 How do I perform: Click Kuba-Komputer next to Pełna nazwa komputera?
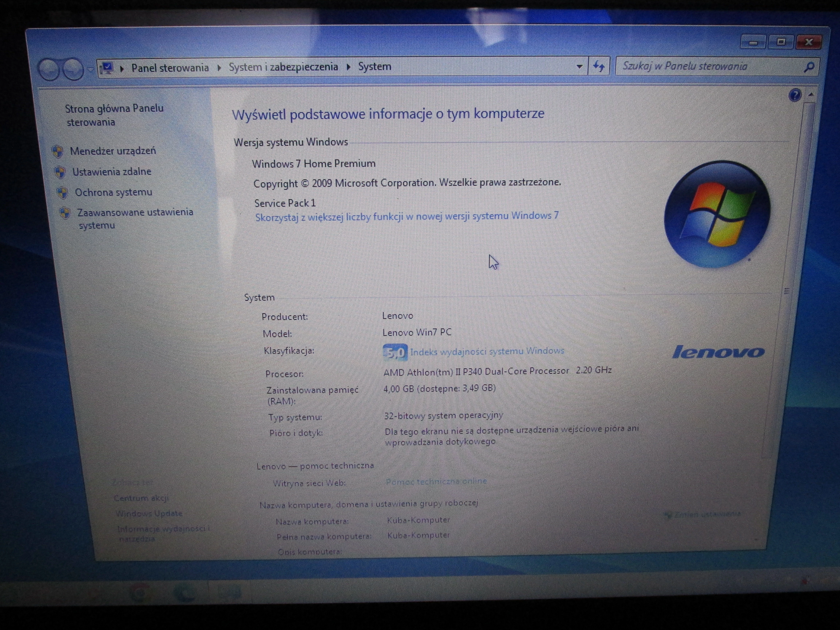419,535
